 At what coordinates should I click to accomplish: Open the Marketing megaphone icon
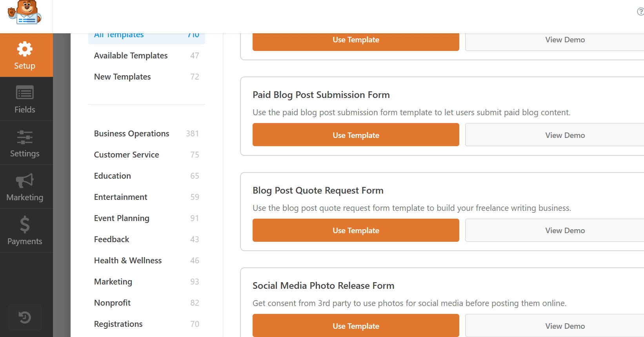[x=25, y=181]
